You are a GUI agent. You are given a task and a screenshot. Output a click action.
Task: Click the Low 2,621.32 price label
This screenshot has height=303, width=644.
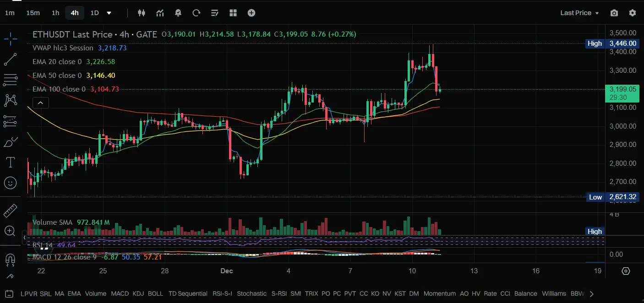[x=622, y=197]
